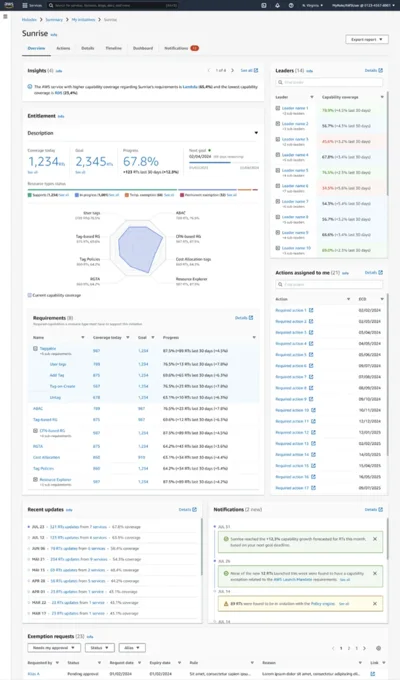This screenshot has height=680, width=400.
Task: Sort the Requirements Progress column
Action: tap(254, 337)
